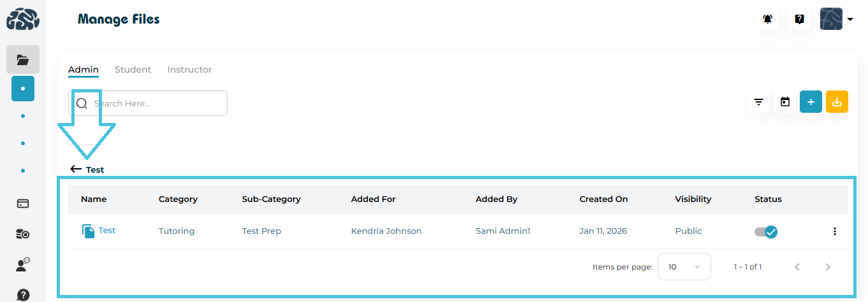
Task: Go to the previous page arrow
Action: [797, 267]
